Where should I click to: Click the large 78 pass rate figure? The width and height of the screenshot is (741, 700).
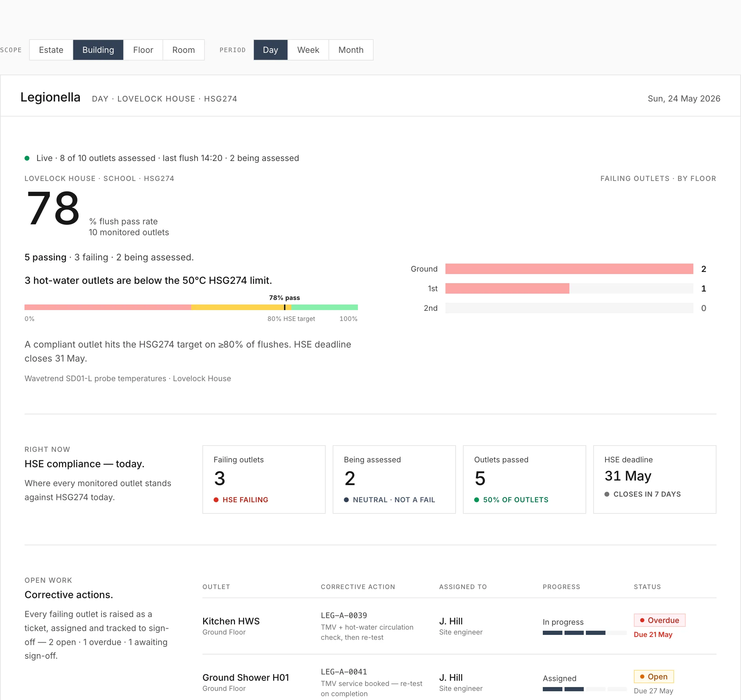(x=53, y=208)
